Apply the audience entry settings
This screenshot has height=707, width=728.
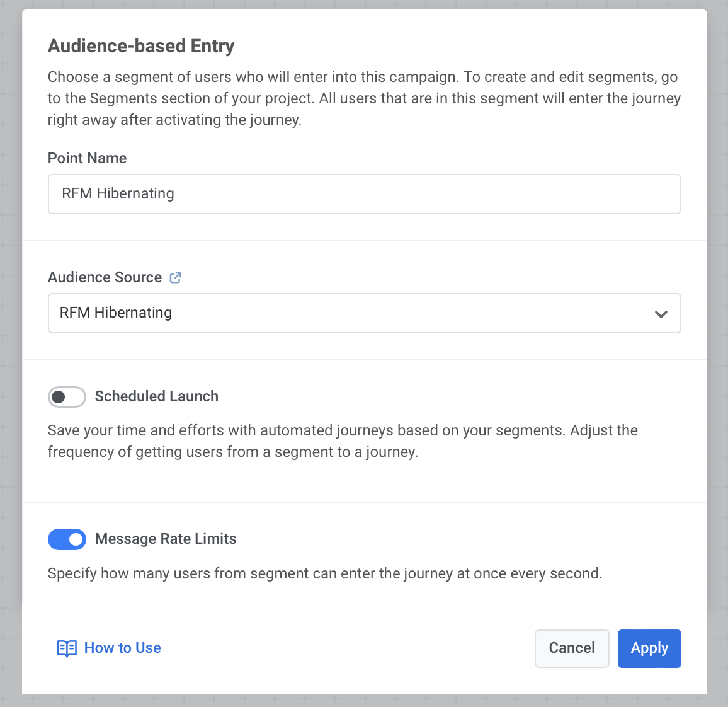tap(649, 648)
